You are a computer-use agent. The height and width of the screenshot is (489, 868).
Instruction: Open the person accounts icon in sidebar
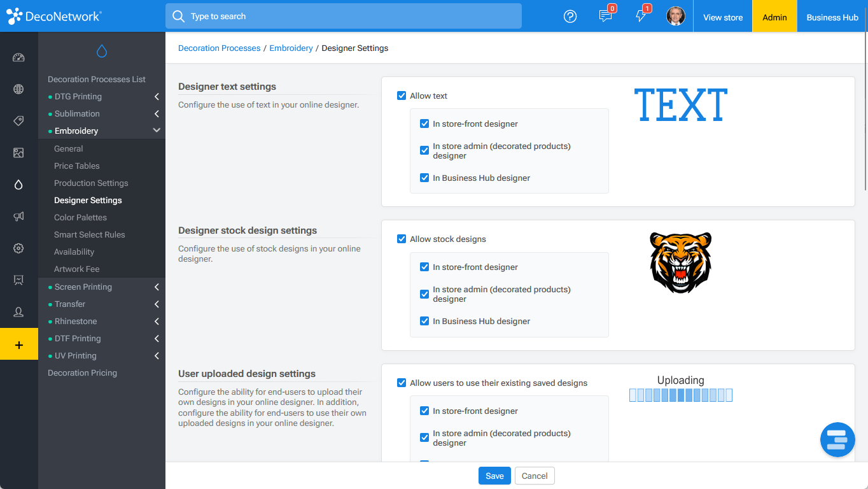tap(18, 312)
